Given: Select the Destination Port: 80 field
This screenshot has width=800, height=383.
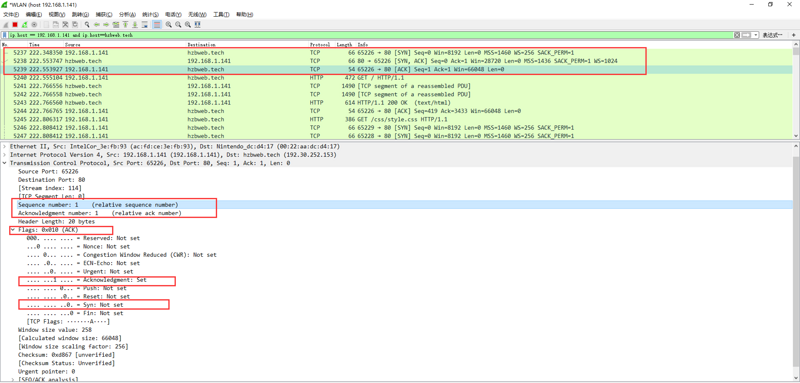Looking at the screenshot, I should [x=52, y=180].
